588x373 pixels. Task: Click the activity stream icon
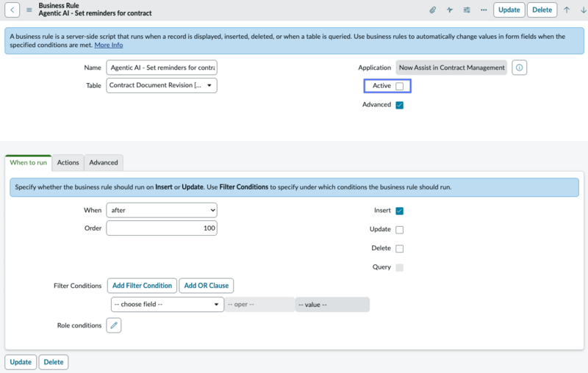tap(450, 10)
